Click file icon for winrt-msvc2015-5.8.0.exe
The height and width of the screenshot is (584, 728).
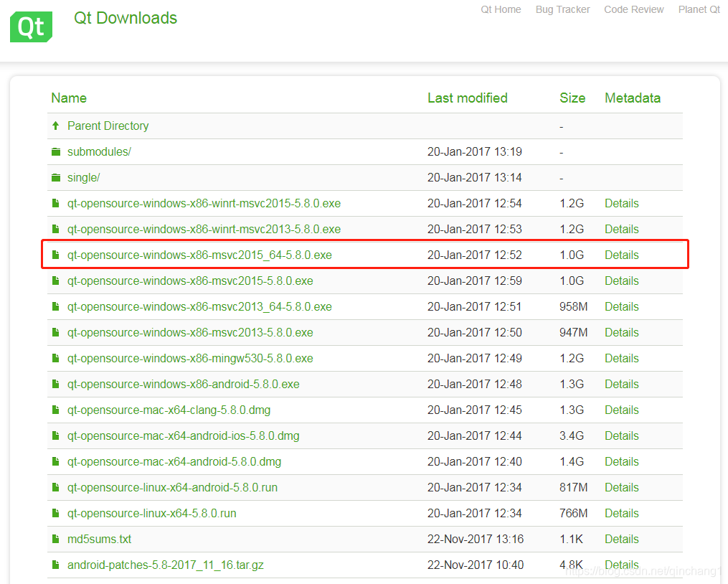[56, 203]
